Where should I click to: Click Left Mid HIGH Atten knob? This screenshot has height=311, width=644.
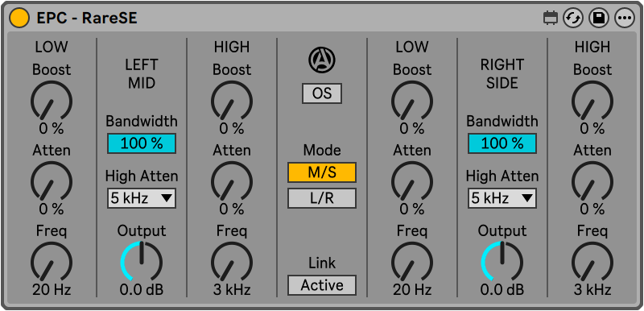232,181
